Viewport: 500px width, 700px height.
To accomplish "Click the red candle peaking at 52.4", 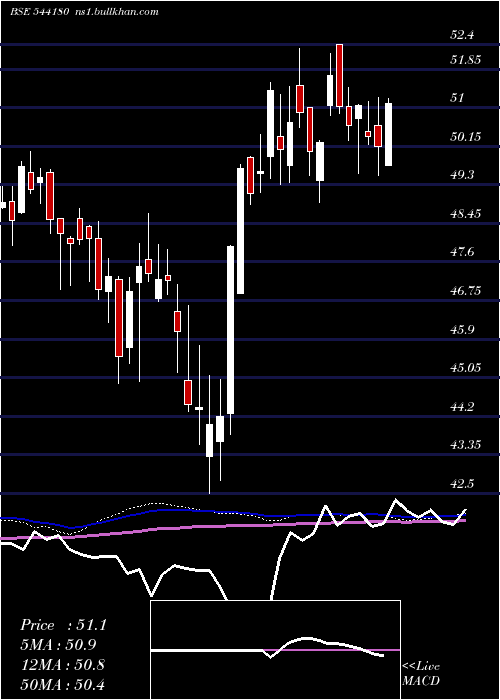I will (339, 75).
